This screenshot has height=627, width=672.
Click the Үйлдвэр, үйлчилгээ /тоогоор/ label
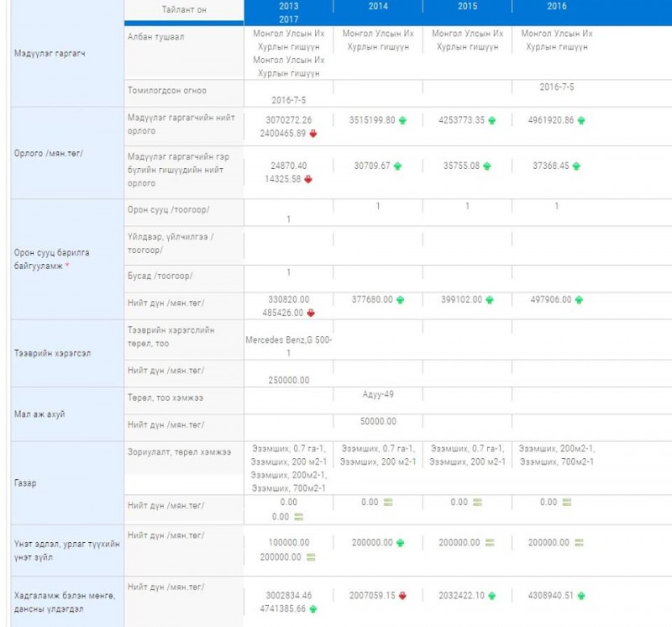click(x=171, y=243)
